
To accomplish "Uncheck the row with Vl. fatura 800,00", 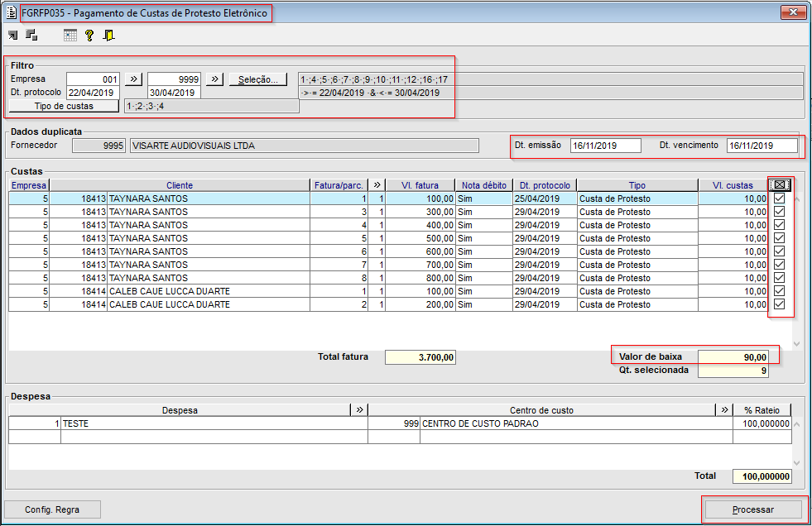I will 780,278.
